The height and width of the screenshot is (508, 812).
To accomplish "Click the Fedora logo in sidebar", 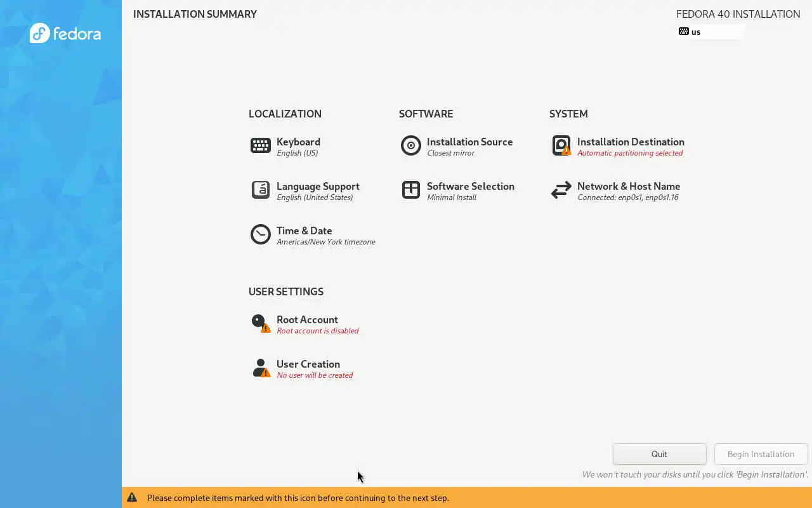I will [x=65, y=33].
